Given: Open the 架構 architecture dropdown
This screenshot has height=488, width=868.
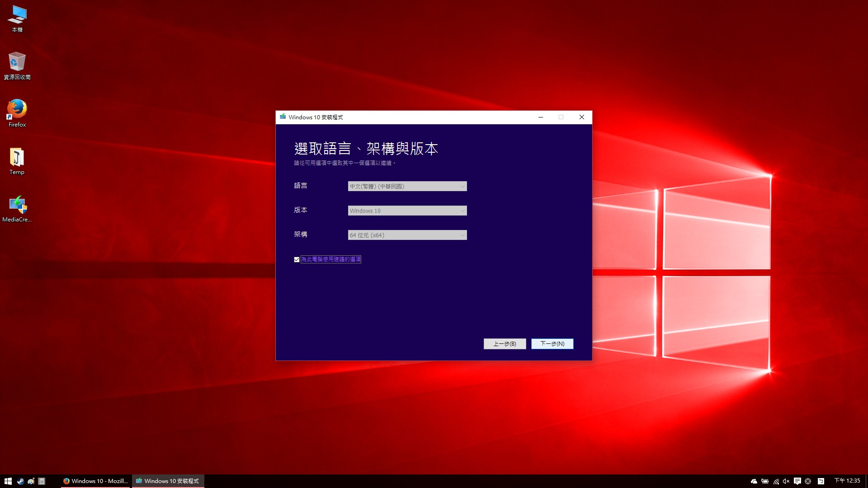Looking at the screenshot, I should tap(407, 235).
